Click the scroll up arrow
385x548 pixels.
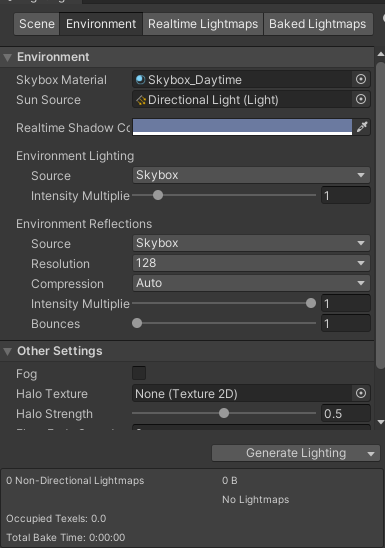381,54
